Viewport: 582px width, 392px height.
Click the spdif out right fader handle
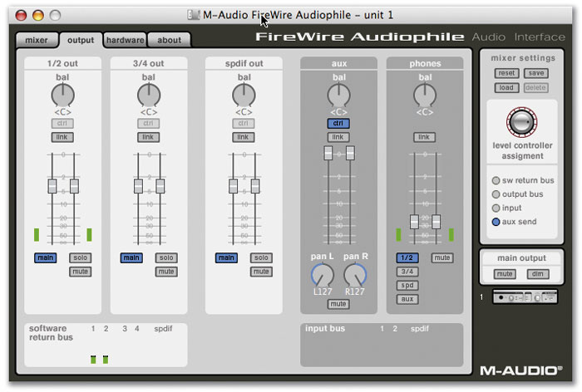point(255,186)
